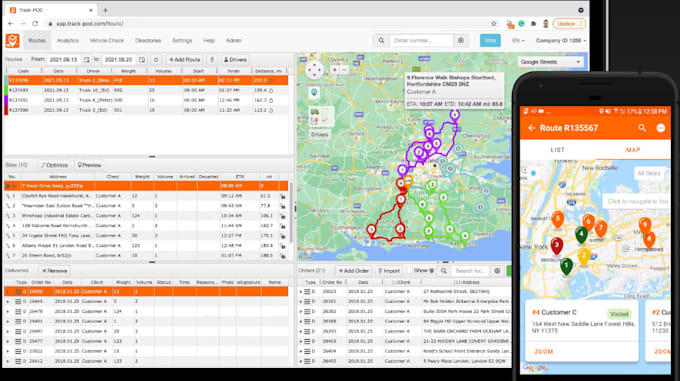Click the Order number input field

click(x=421, y=40)
